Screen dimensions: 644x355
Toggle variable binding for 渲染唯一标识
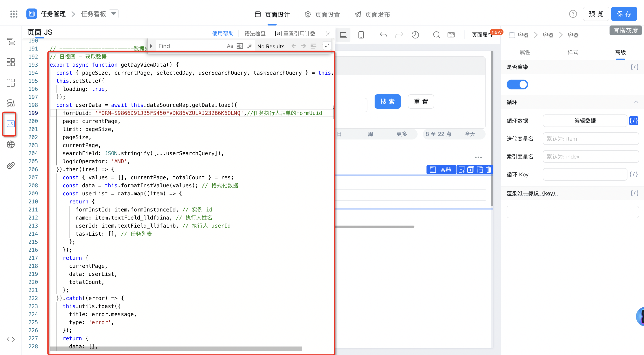[635, 193]
